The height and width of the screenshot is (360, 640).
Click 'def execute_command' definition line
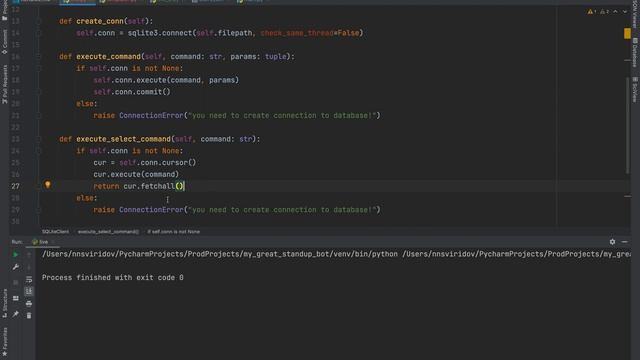coord(177,57)
